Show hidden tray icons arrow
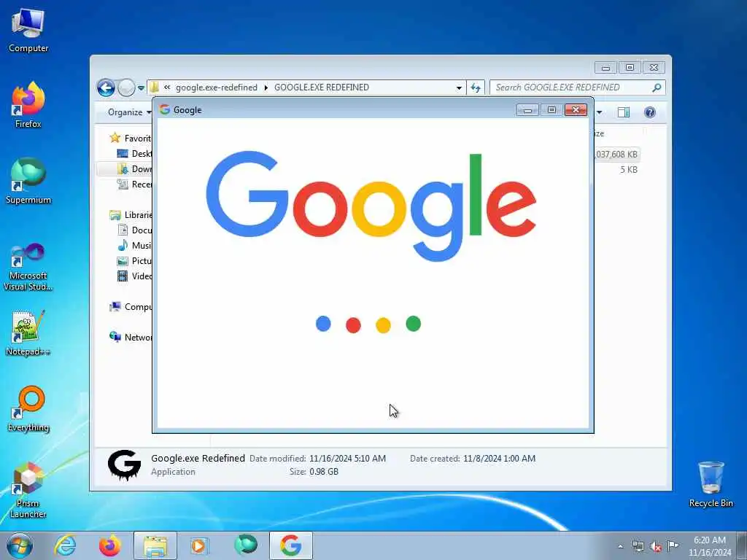 pos(620,546)
